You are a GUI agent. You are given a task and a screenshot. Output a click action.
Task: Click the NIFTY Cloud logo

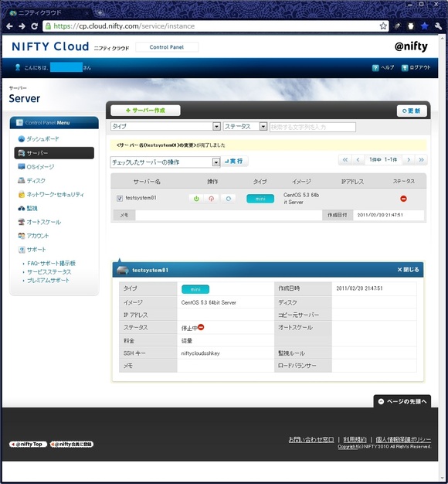[50, 46]
